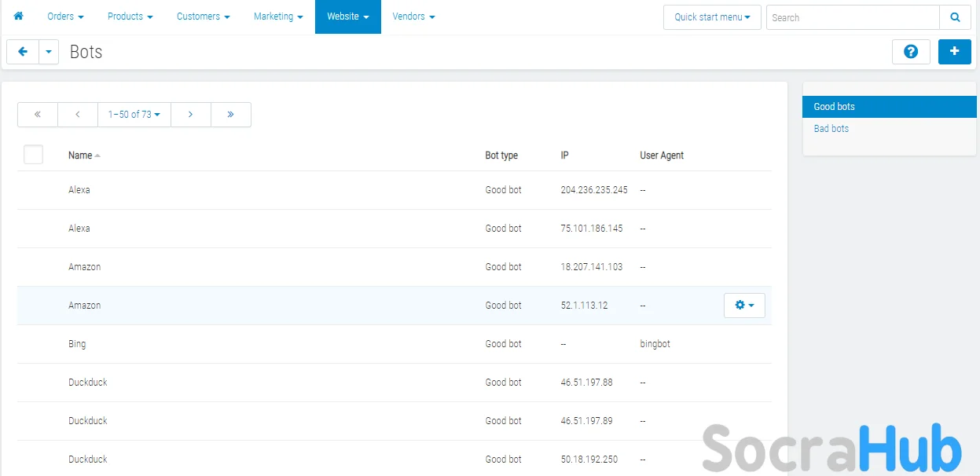
Task: Switch to the Bad bots list
Action: coord(831,129)
